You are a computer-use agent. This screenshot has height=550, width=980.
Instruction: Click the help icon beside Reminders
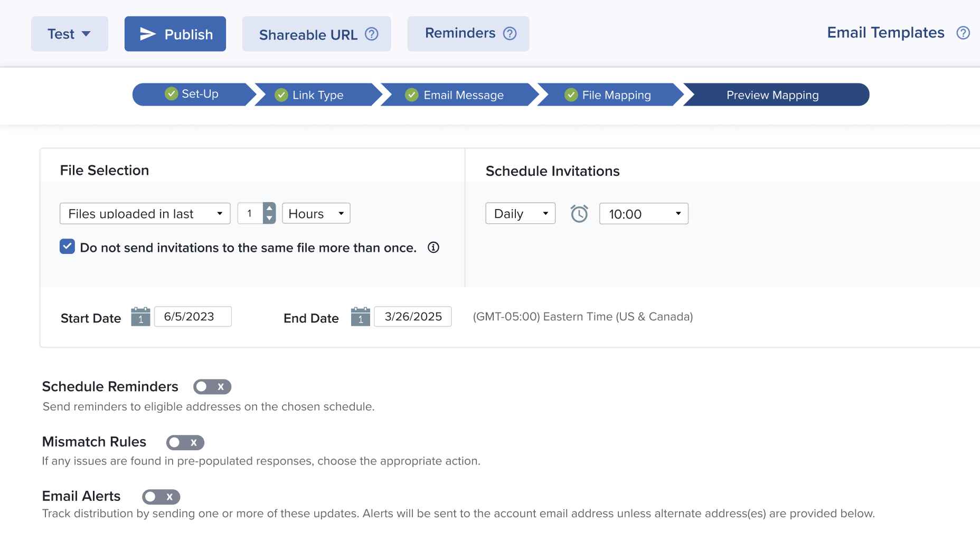point(510,34)
